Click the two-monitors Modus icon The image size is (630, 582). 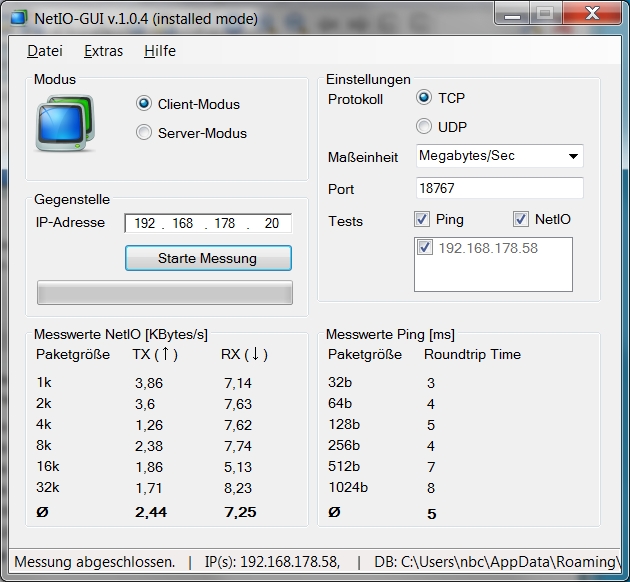coord(65,123)
